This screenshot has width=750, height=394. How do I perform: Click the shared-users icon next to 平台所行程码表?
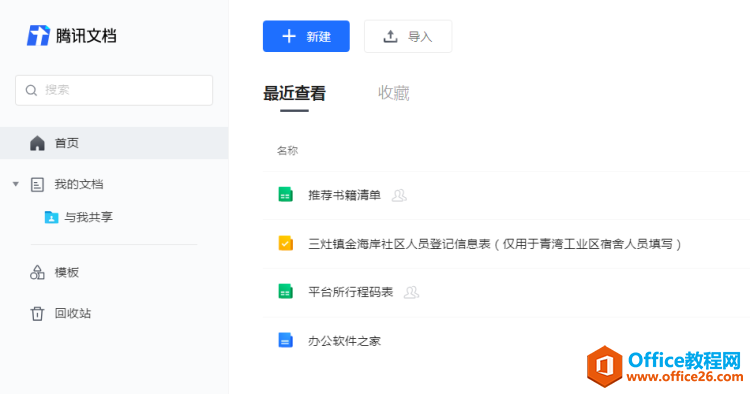(x=411, y=292)
